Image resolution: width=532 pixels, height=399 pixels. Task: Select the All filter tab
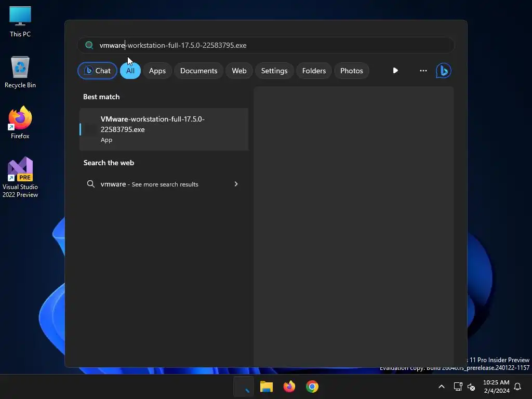click(130, 71)
